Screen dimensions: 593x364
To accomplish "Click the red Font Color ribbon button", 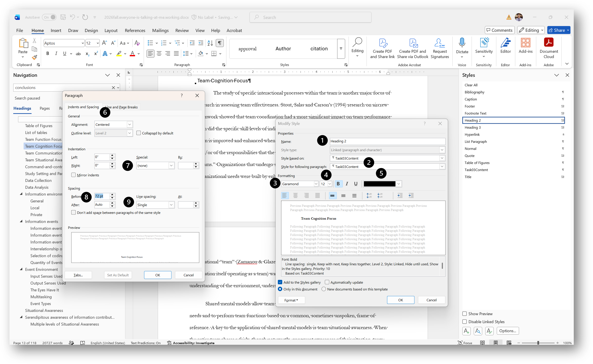I will point(132,54).
